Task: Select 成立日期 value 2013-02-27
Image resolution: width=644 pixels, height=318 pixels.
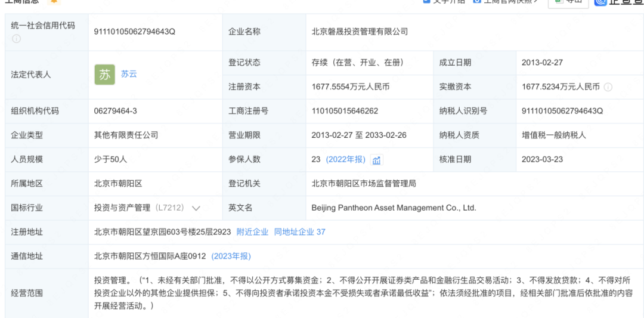Action: [542, 63]
